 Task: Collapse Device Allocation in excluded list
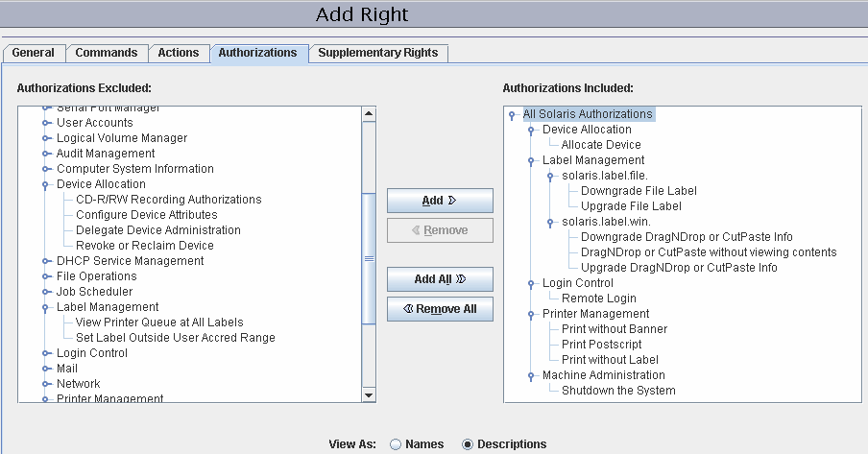[45, 184]
